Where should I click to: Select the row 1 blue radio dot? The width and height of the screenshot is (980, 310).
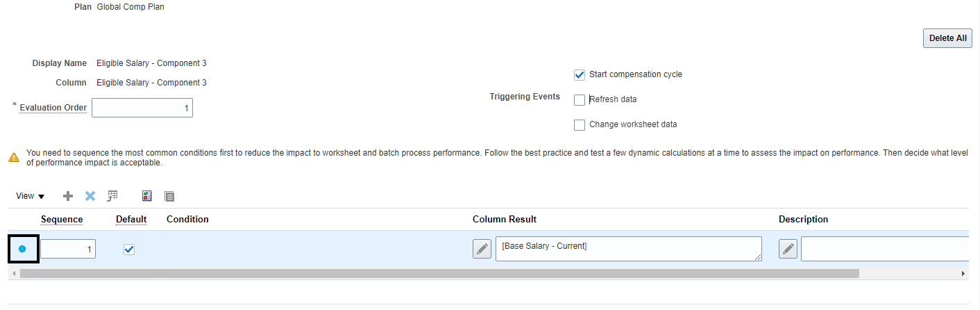click(x=22, y=249)
